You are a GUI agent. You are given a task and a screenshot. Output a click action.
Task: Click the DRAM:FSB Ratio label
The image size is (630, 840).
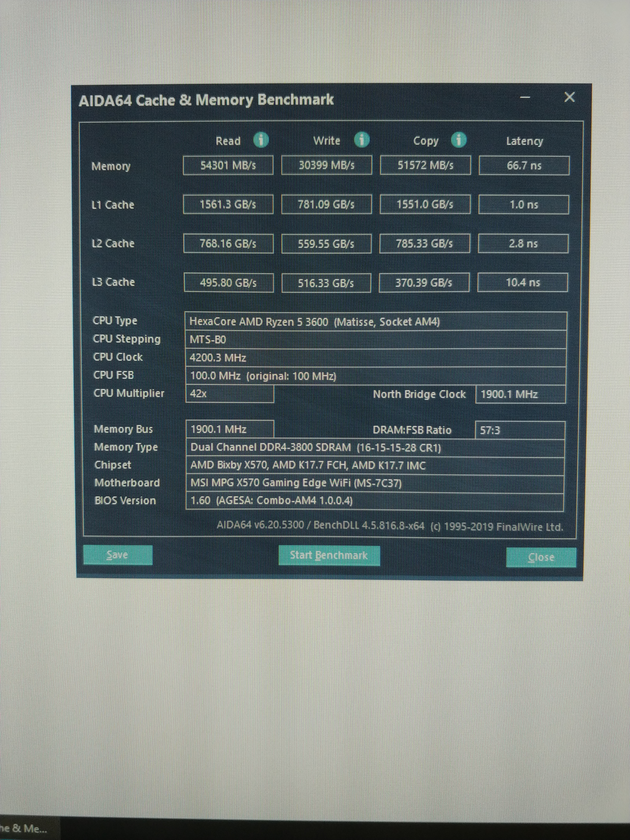pyautogui.click(x=412, y=430)
